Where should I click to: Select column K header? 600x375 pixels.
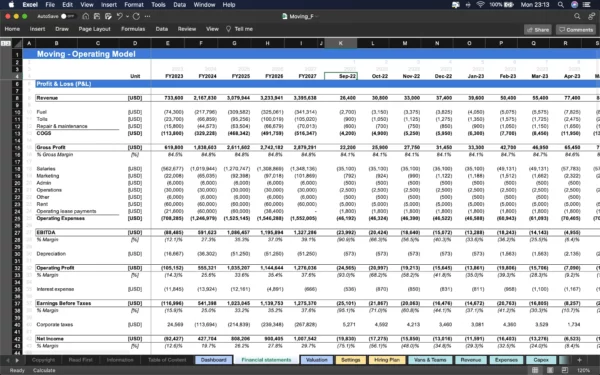click(x=341, y=43)
